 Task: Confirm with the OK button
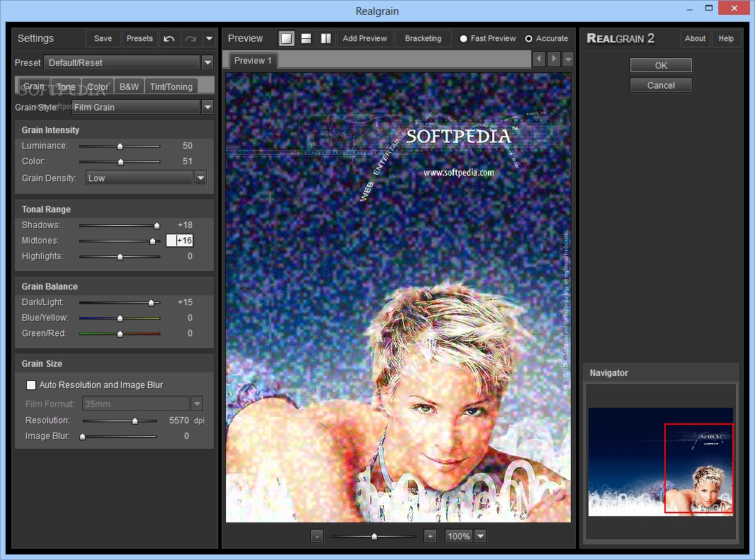tap(661, 65)
